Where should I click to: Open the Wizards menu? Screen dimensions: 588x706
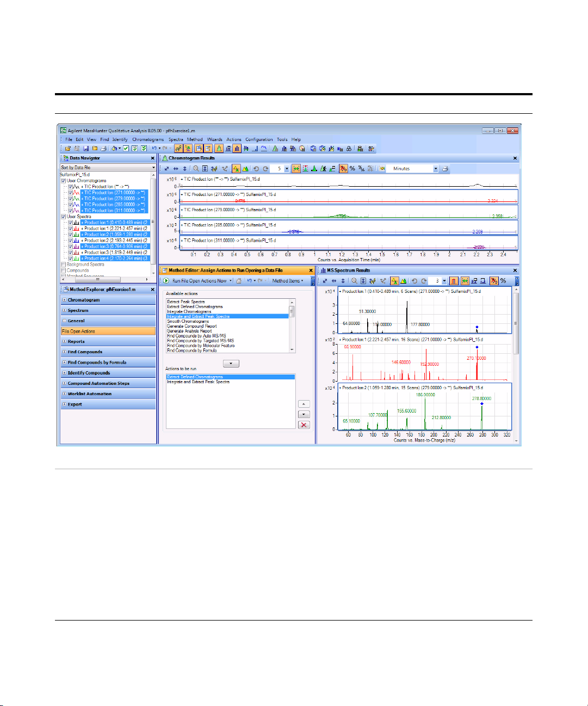pos(215,139)
